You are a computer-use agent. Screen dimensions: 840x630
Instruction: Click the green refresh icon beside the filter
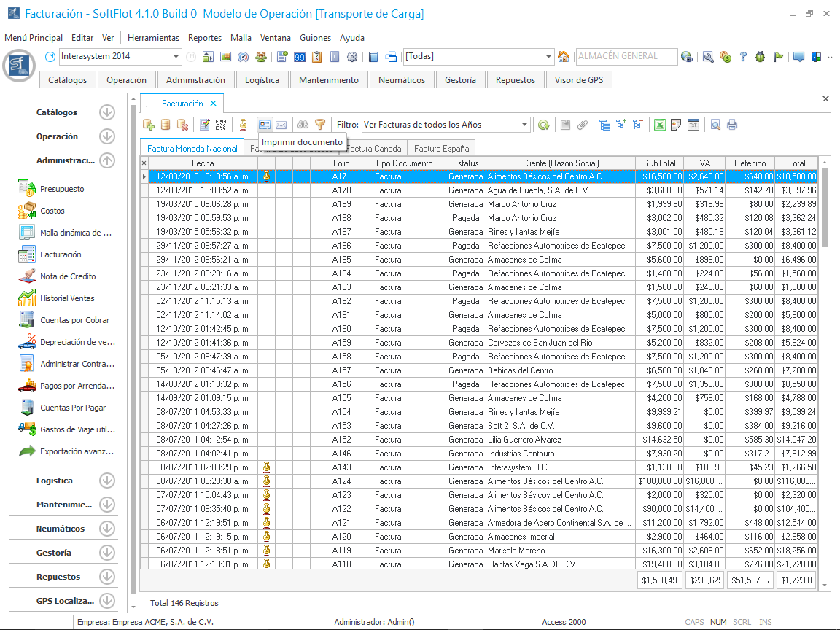543,125
